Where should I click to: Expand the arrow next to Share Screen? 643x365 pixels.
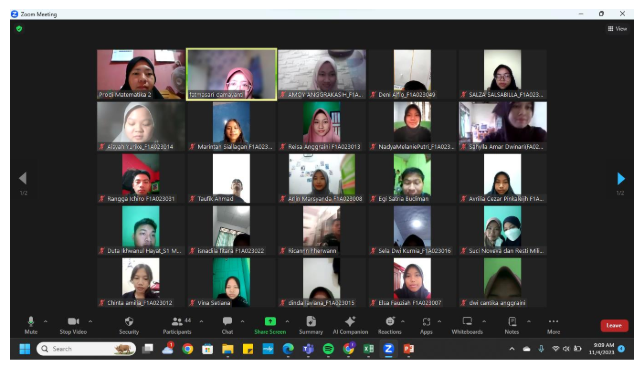tap(287, 321)
